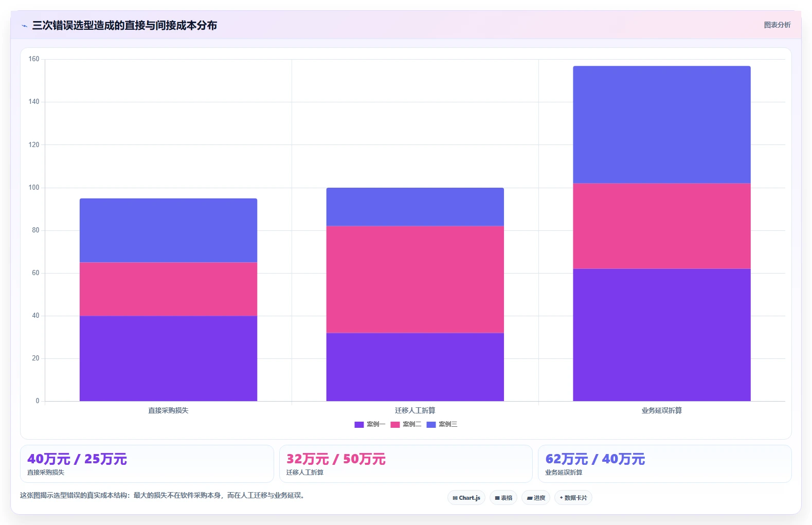Select the pink 案例二 segment of 直接采购损失 bar
The width and height of the screenshot is (812, 525).
[168, 289]
